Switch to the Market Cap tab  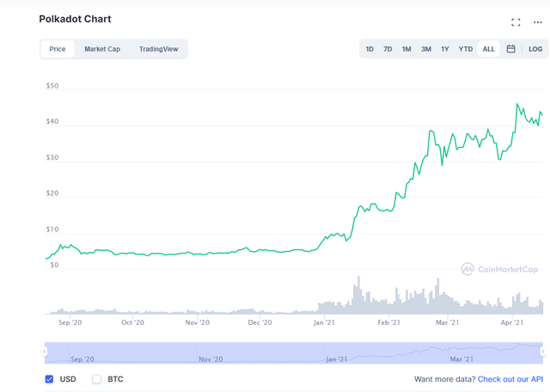click(x=102, y=49)
